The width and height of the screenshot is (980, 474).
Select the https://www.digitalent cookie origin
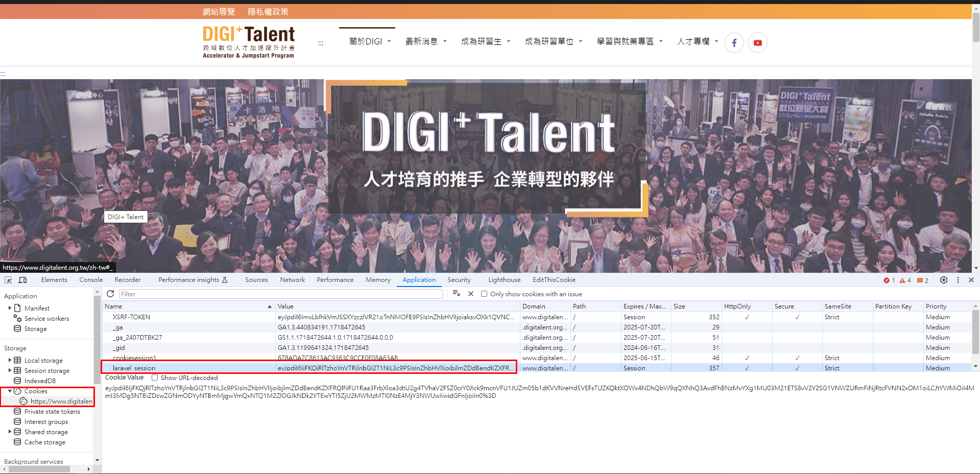point(61,401)
